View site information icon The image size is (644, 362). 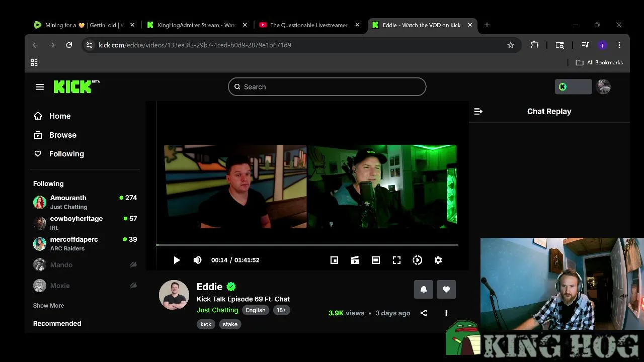pyautogui.click(x=90, y=45)
